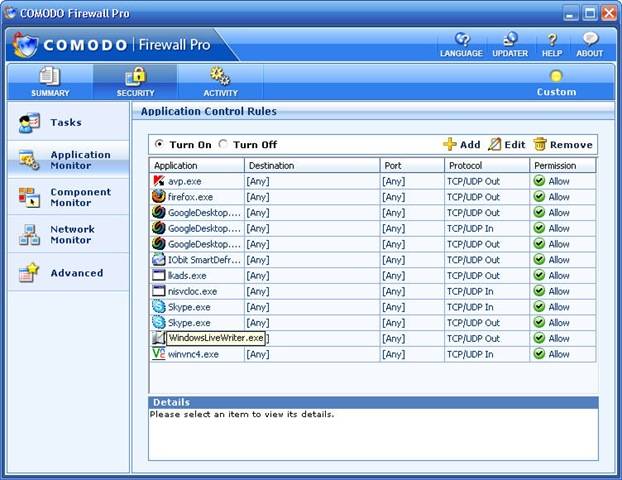Click TCP/UDP Out protocol for lkads.exe
622x480 pixels.
(x=474, y=276)
